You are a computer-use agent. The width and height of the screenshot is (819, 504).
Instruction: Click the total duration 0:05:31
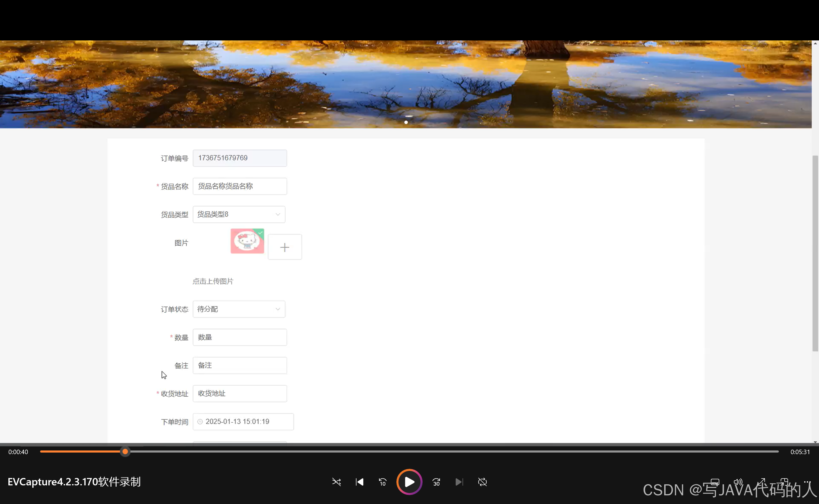point(800,452)
